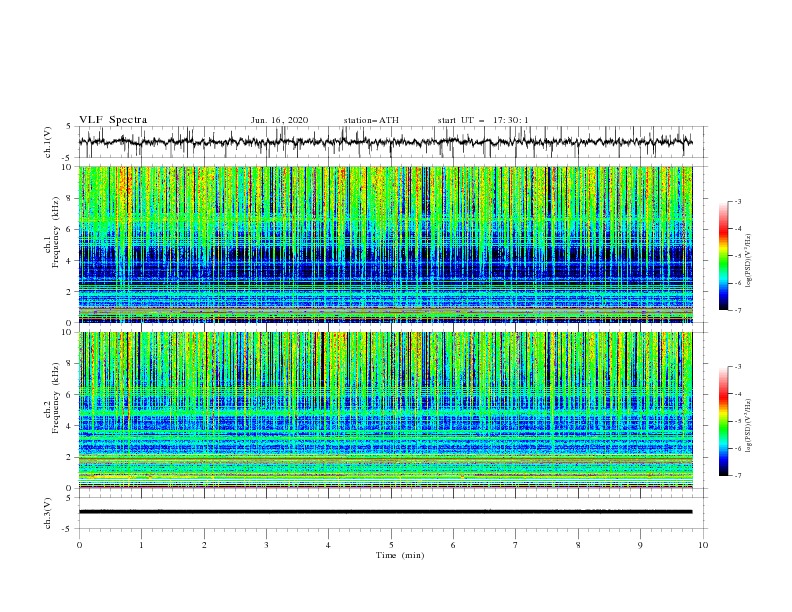Click the '6' frequency tick of ch.2 spectrogram
The height and width of the screenshot is (612, 792).
69,394
